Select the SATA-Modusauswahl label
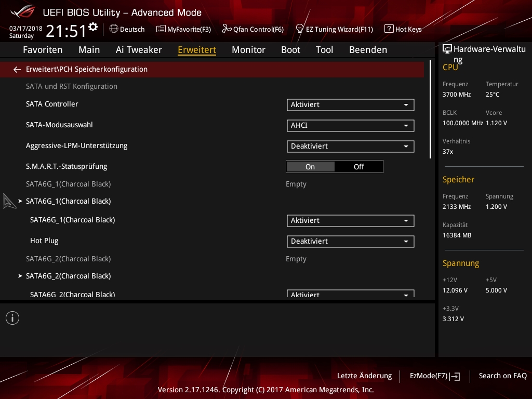532x399 pixels. coord(59,125)
